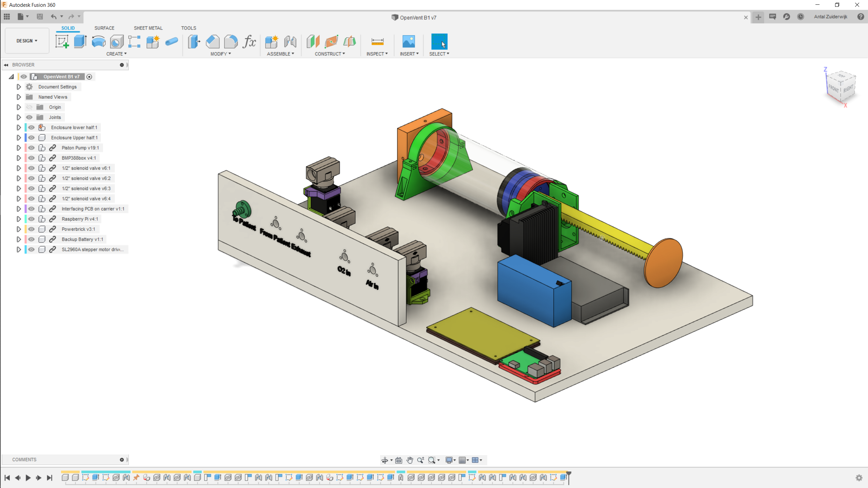Viewport: 868px width, 488px height.
Task: Show the Origin folder
Action: [x=29, y=107]
